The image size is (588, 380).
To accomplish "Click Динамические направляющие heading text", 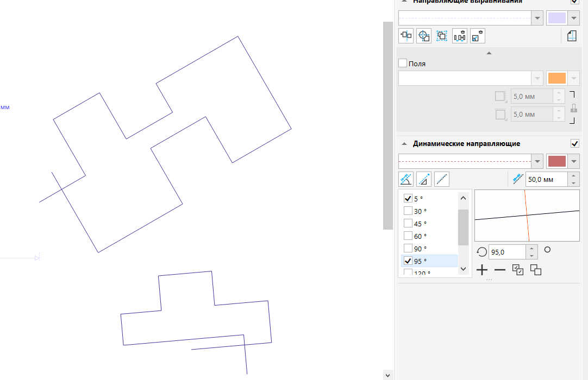I will (x=466, y=143).
